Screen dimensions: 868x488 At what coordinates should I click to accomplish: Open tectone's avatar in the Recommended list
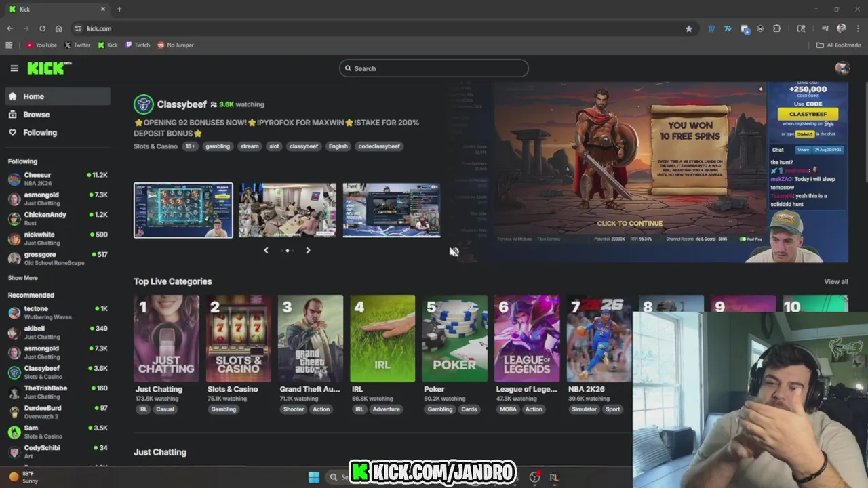click(x=14, y=312)
